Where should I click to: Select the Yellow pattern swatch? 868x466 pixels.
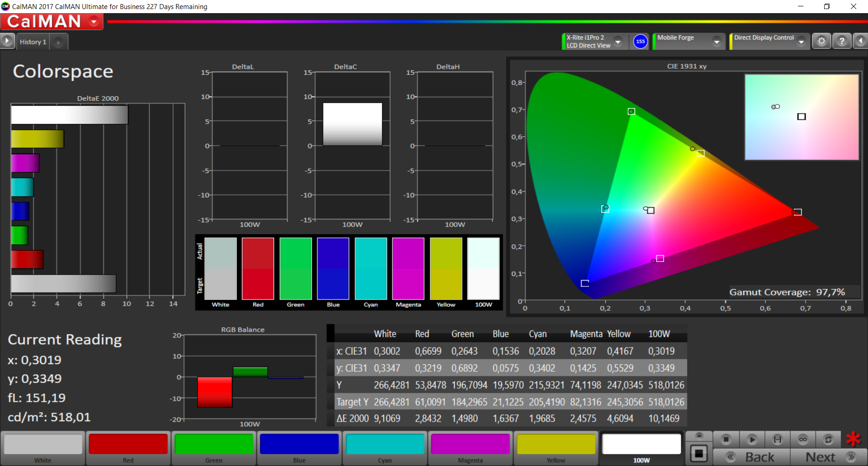pyautogui.click(x=556, y=448)
